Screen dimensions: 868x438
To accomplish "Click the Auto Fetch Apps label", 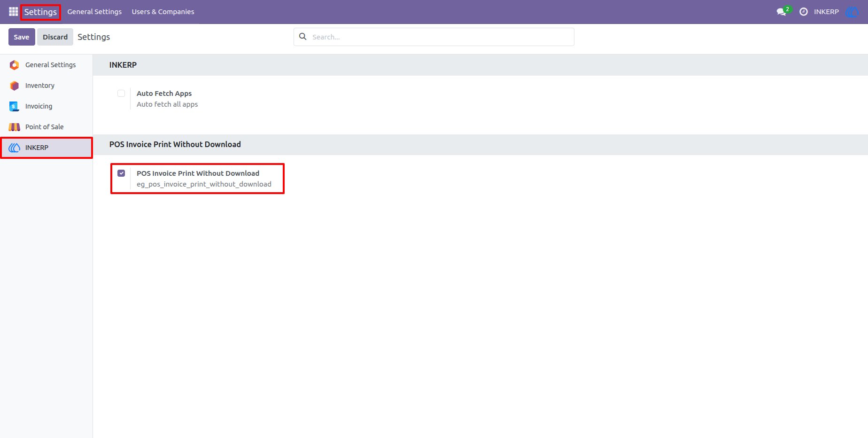I will pyautogui.click(x=164, y=94).
